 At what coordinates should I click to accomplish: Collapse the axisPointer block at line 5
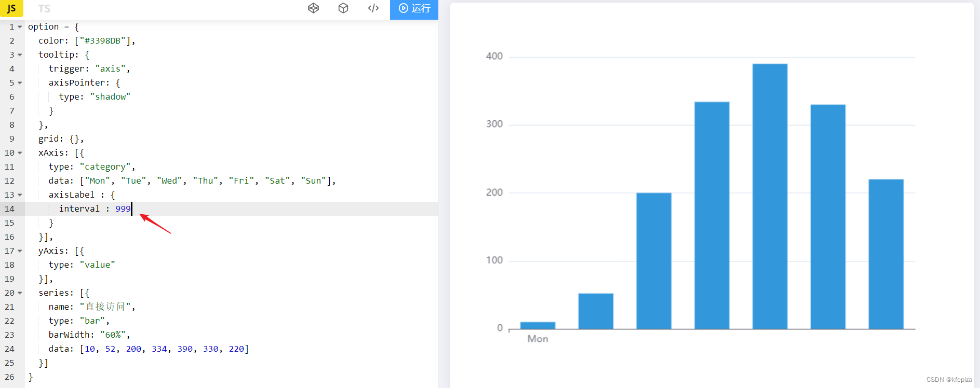[x=20, y=82]
